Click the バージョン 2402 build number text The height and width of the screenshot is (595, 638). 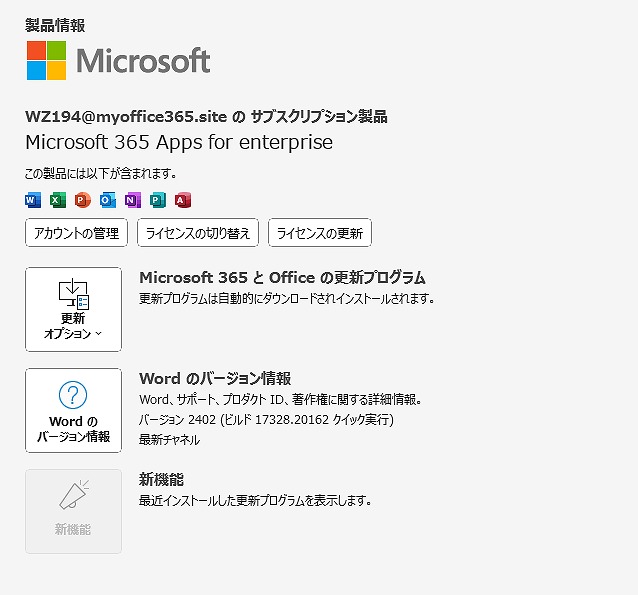tap(266, 419)
